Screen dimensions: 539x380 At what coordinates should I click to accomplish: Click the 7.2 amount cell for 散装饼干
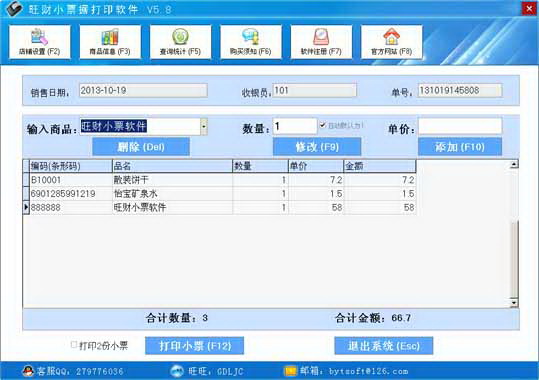point(380,180)
